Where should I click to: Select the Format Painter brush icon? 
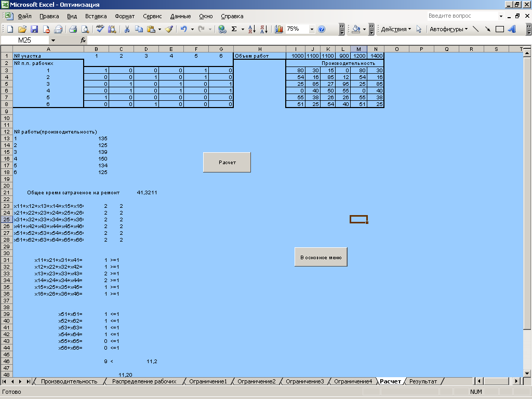(x=169, y=29)
